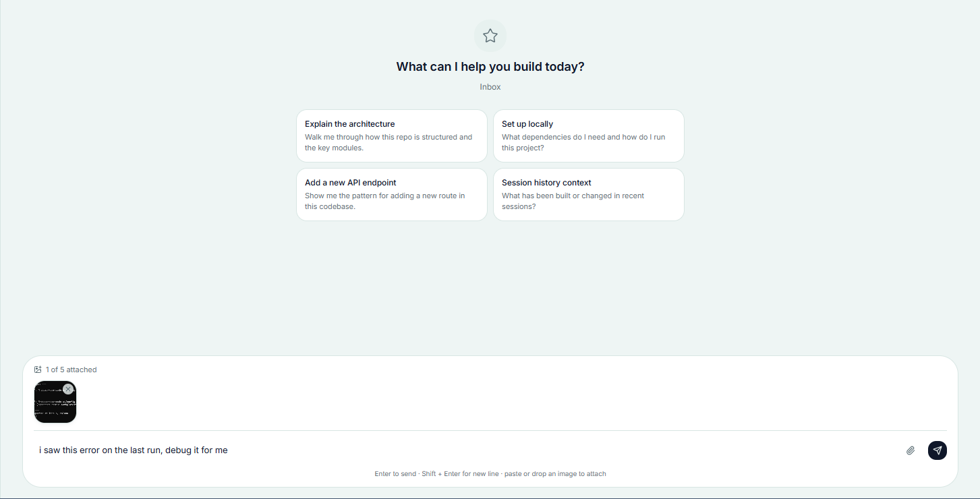980x499 pixels.
Task: Pick the 'Add a new API endpoint' card
Action: click(x=392, y=194)
